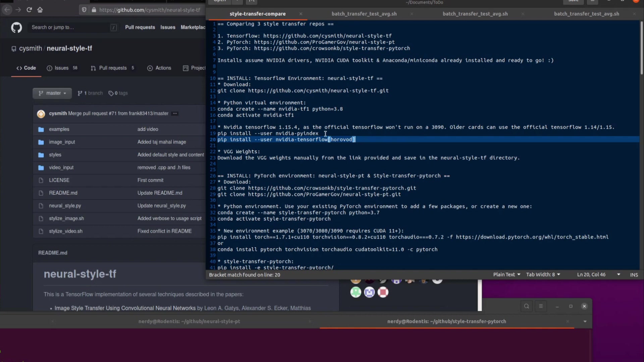
Task: Click the cysmith commit author avatar
Action: tap(41, 114)
